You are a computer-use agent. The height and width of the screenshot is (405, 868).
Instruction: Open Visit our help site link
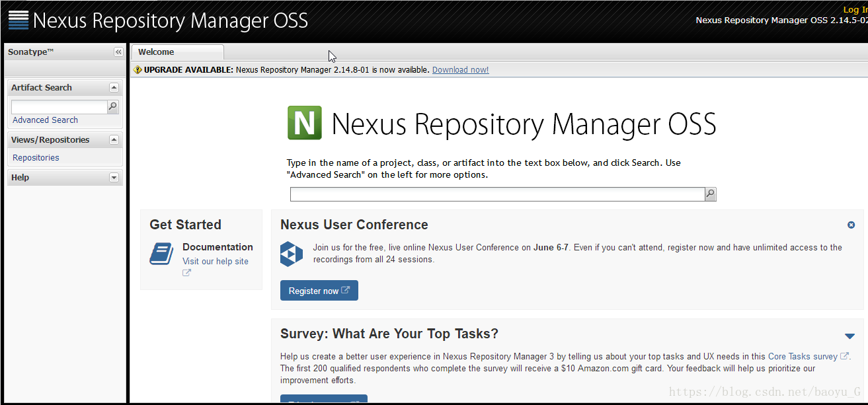(x=216, y=262)
